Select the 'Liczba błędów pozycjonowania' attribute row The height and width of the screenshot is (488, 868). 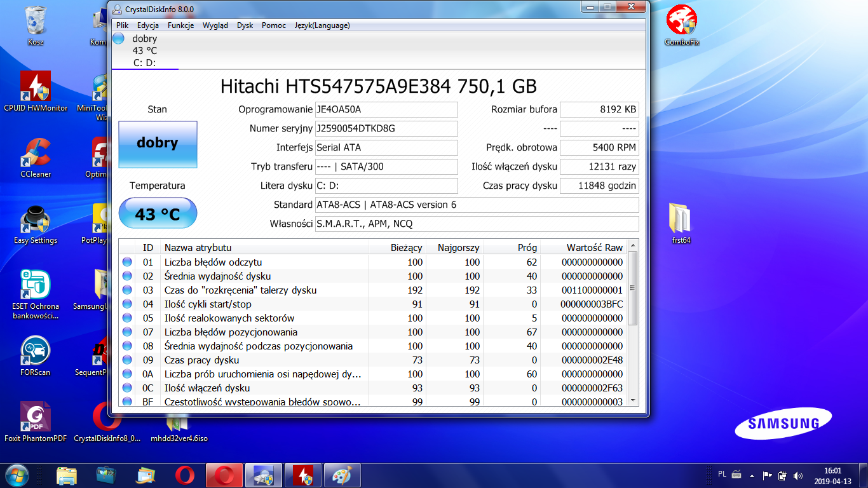point(373,332)
